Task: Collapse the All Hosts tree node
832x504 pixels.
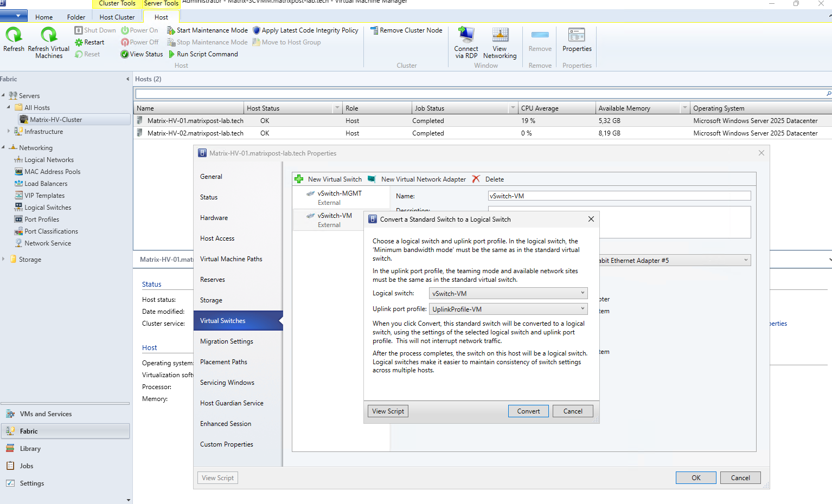Action: (9, 107)
